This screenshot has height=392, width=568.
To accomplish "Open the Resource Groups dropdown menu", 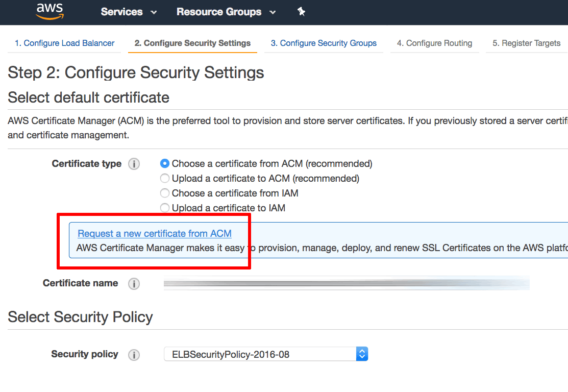I will click(226, 12).
